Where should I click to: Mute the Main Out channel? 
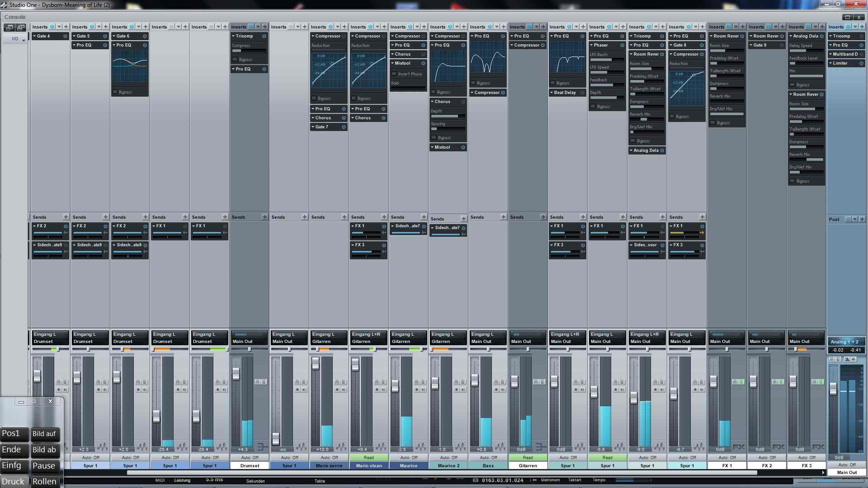(x=832, y=359)
